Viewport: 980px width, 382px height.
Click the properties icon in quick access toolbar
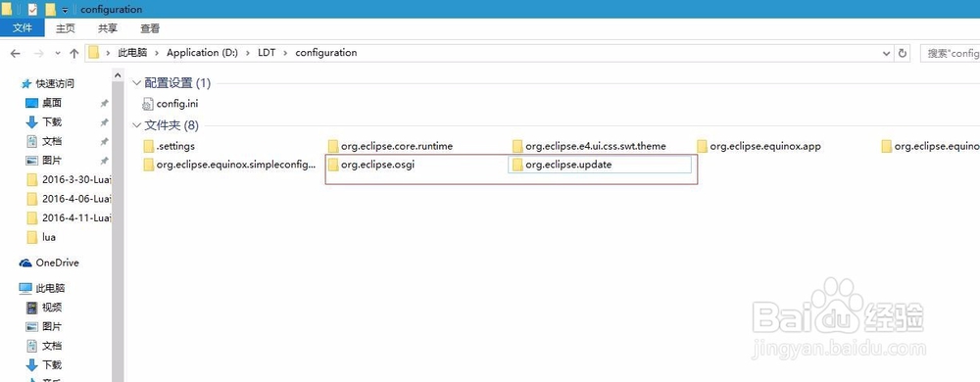pos(32,10)
